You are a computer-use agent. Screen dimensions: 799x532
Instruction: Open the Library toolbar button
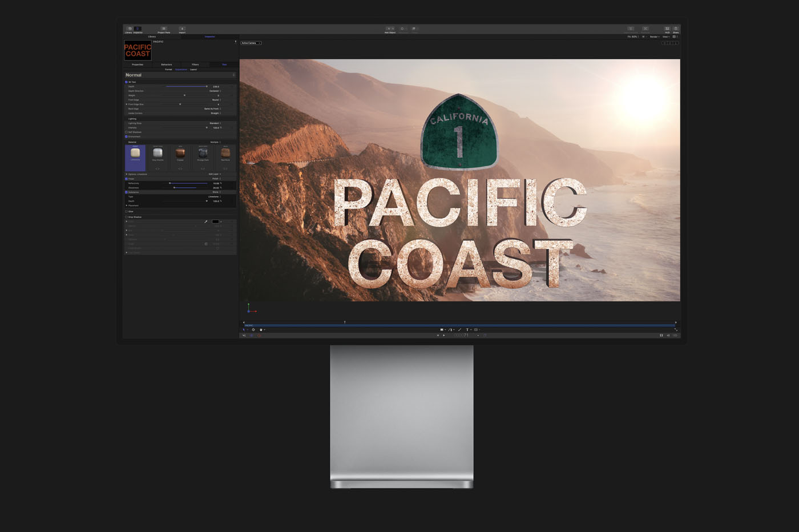point(129,29)
